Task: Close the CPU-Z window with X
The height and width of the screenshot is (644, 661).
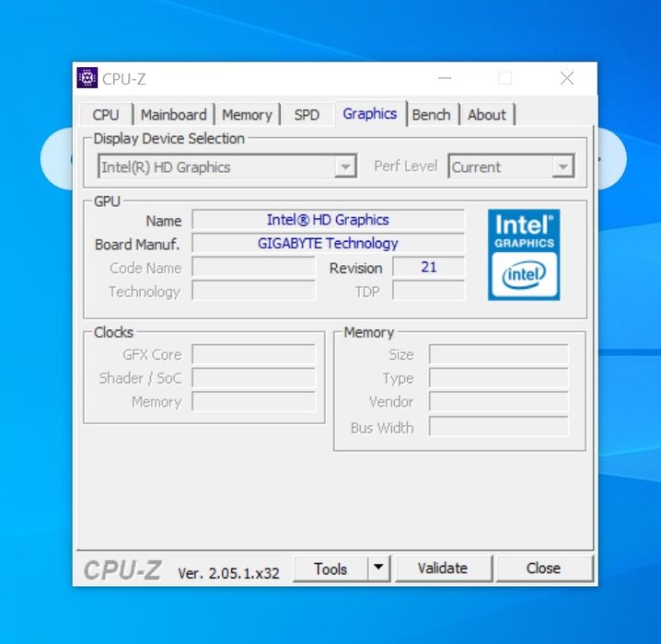Action: (566, 78)
